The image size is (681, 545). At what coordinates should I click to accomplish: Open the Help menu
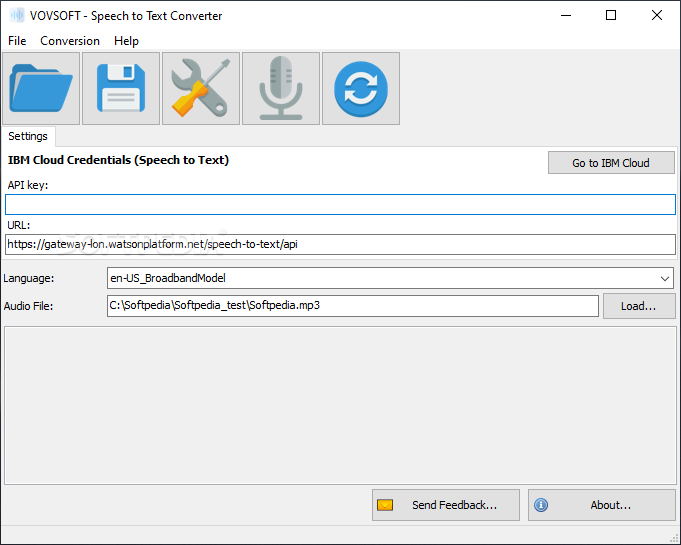coord(126,41)
